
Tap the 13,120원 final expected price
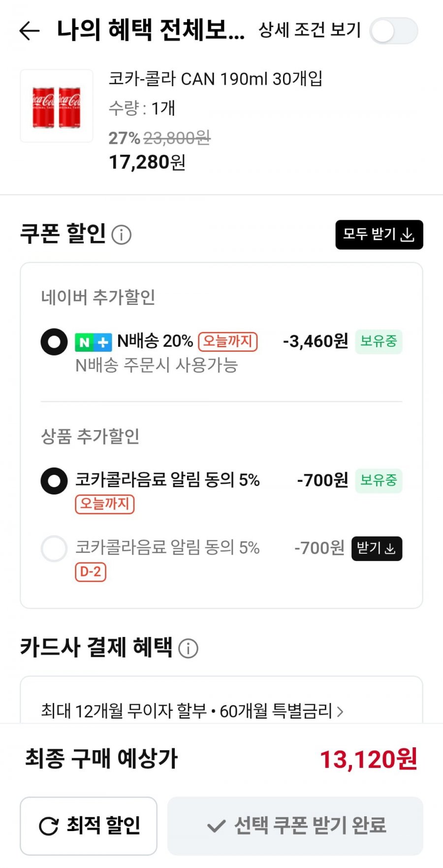click(369, 759)
